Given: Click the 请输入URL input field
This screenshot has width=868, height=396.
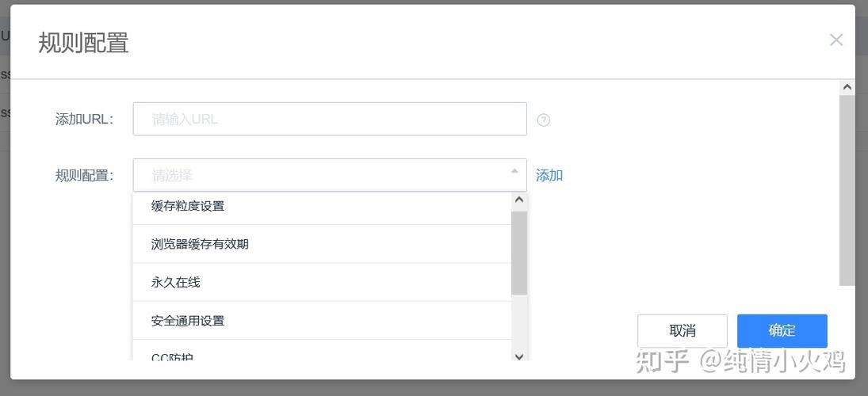Looking at the screenshot, I should click(x=330, y=119).
